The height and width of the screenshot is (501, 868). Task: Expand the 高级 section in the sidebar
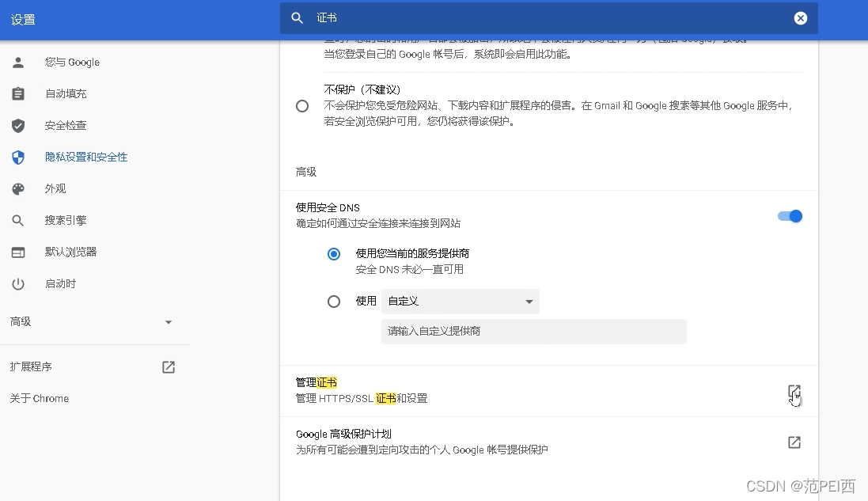pos(94,321)
